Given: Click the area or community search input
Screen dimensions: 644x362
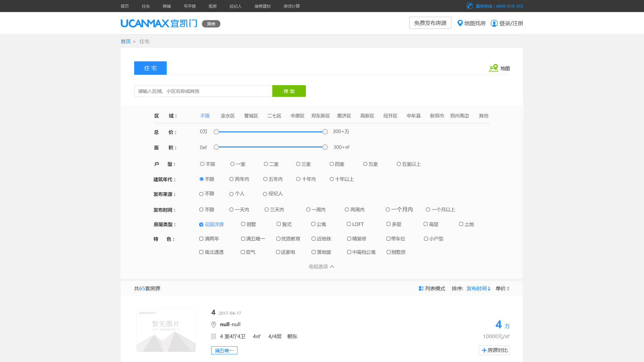Looking at the screenshot, I should pos(203,91).
